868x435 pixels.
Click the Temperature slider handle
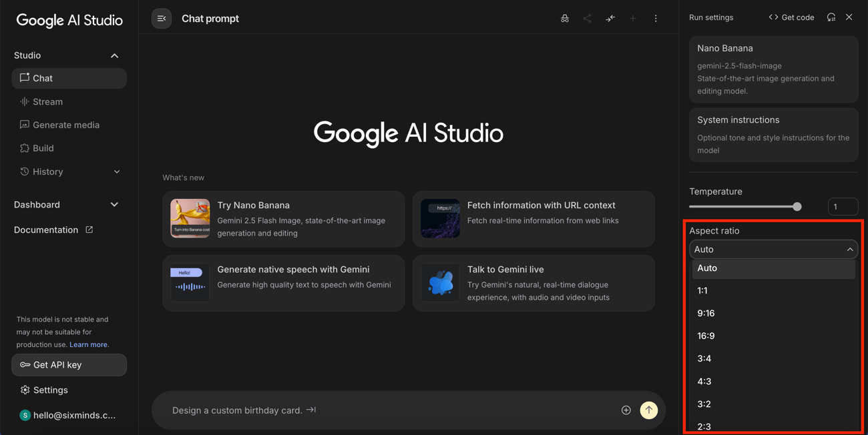point(797,207)
